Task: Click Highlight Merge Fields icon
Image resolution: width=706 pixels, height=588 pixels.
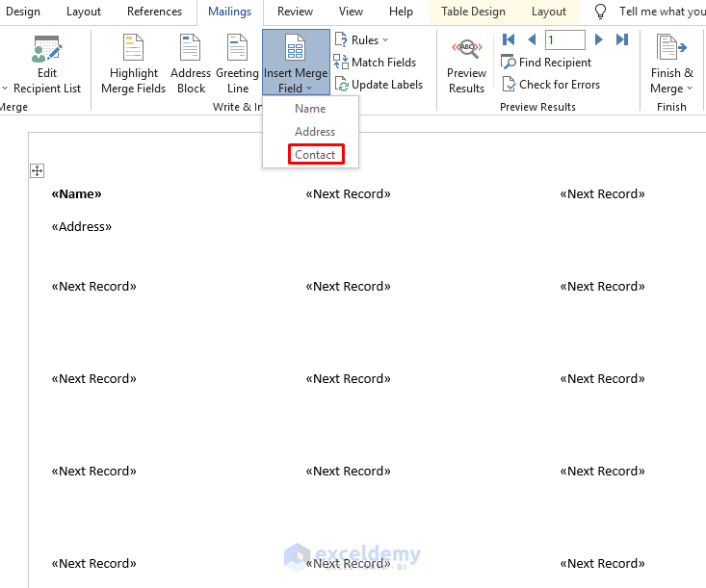Action: (x=133, y=48)
